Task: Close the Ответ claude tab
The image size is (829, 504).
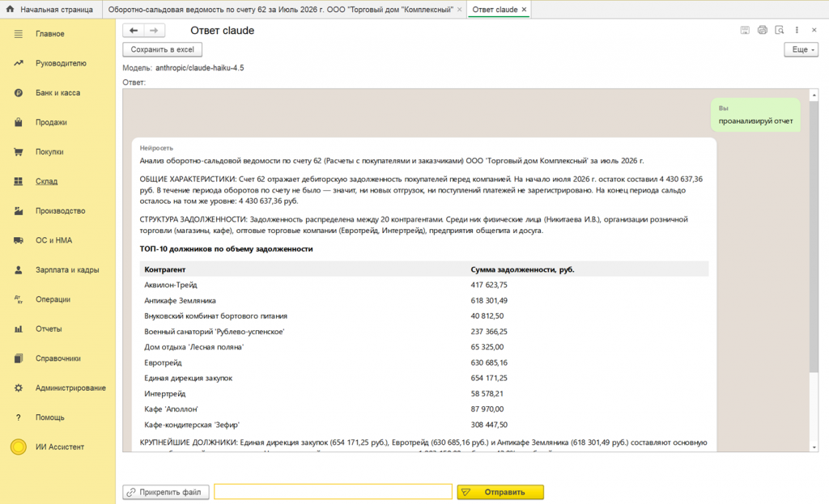Action: click(524, 10)
